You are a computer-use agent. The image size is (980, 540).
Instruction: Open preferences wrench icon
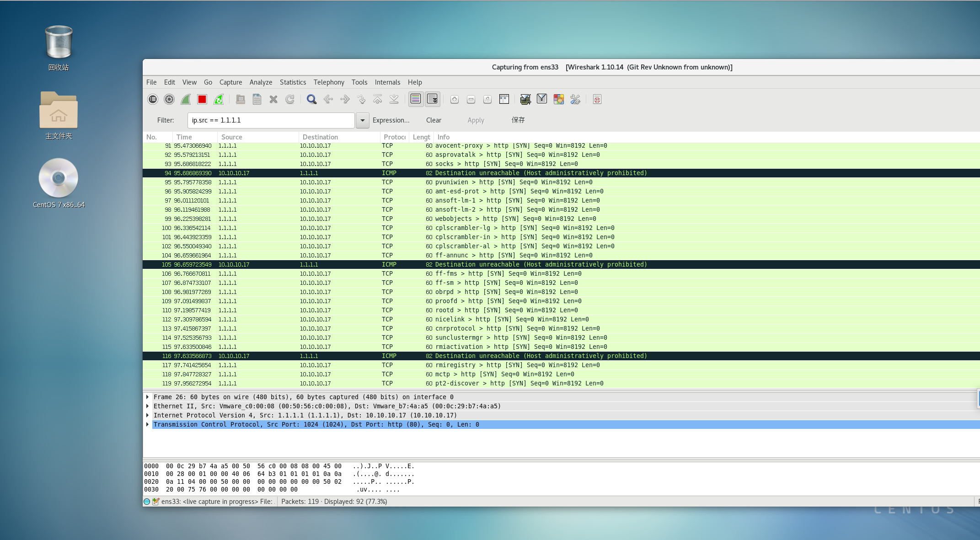(575, 99)
